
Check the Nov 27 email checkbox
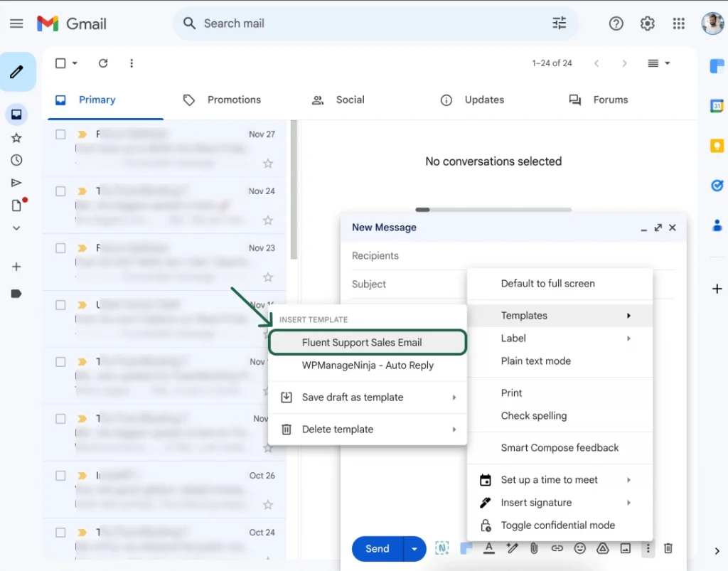[60, 134]
